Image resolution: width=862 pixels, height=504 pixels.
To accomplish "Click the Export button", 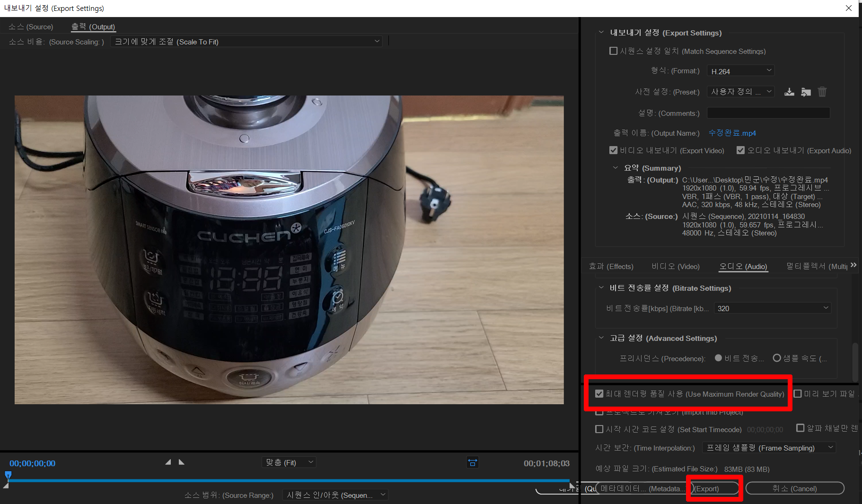I will click(x=715, y=488).
